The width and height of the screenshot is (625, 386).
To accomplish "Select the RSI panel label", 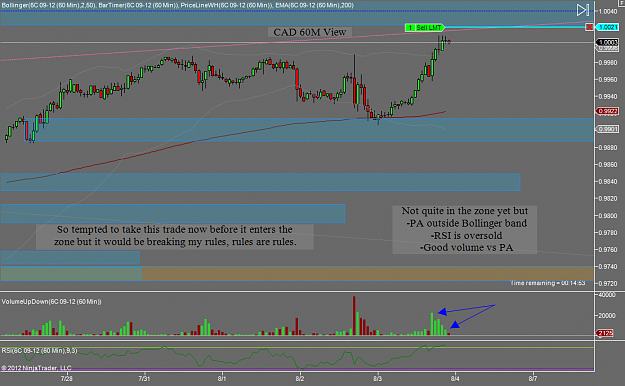I will 39,351.
